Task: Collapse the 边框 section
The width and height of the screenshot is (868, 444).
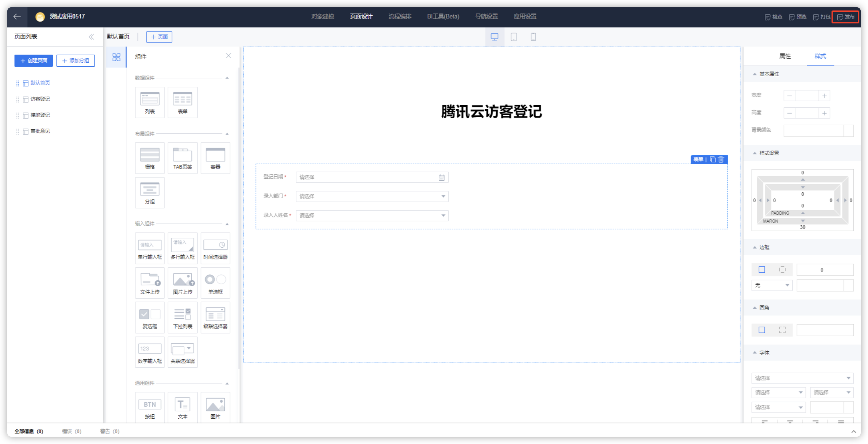Action: tap(755, 247)
